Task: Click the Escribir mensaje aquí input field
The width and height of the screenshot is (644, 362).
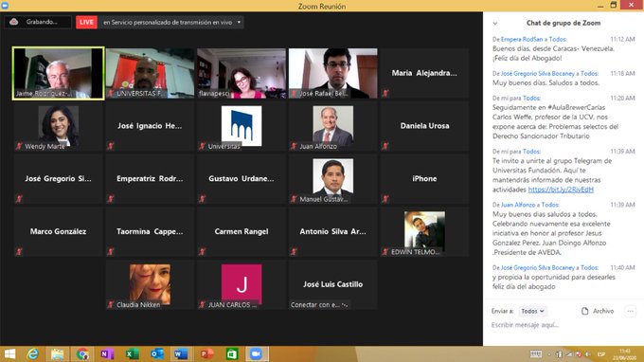Action: [563, 325]
